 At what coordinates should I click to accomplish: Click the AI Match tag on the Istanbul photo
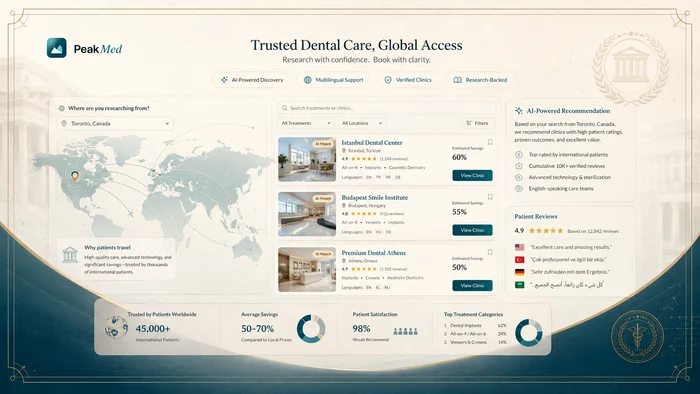coord(323,144)
